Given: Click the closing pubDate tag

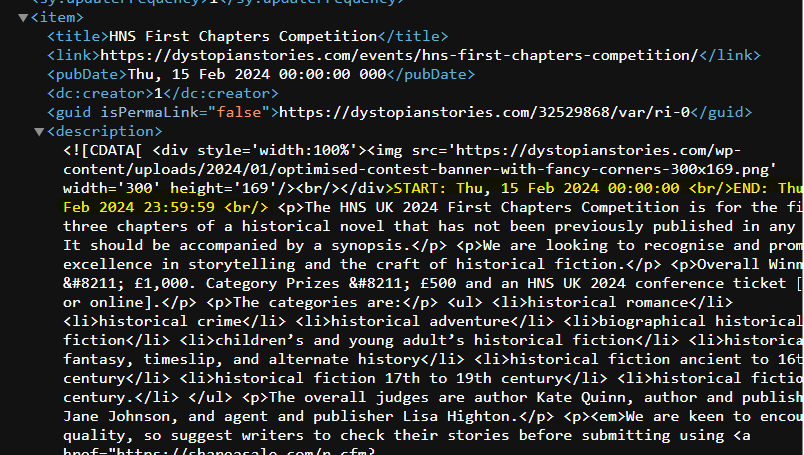Looking at the screenshot, I should coord(431,74).
